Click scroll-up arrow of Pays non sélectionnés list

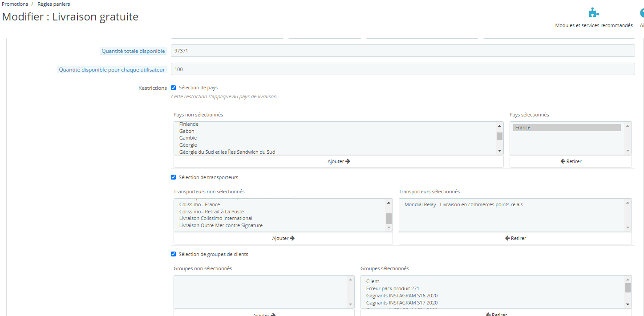click(x=499, y=126)
